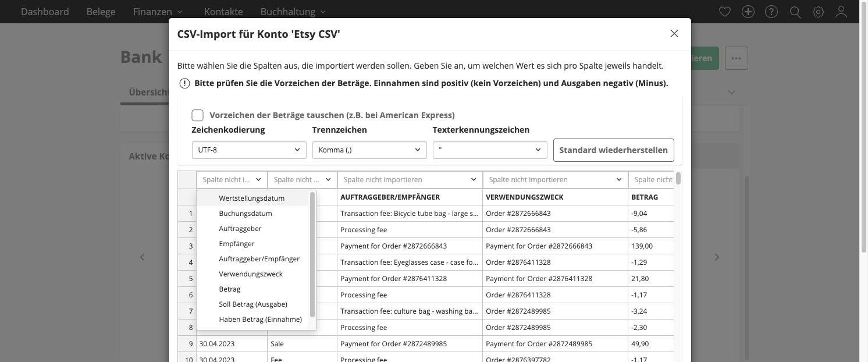
Task: Switch to the Übersicht tab
Action: 148,92
